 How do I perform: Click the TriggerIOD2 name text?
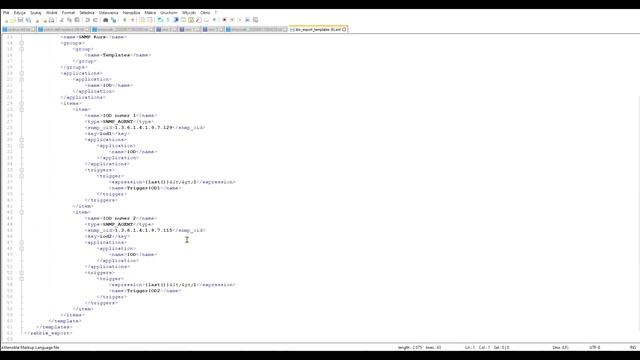[143, 291]
